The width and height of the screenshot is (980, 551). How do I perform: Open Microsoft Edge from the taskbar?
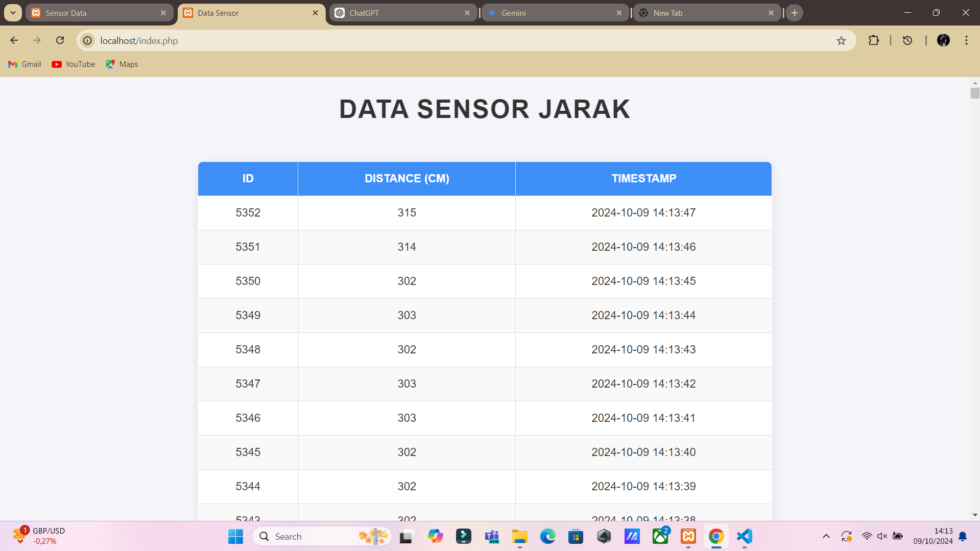point(547,536)
